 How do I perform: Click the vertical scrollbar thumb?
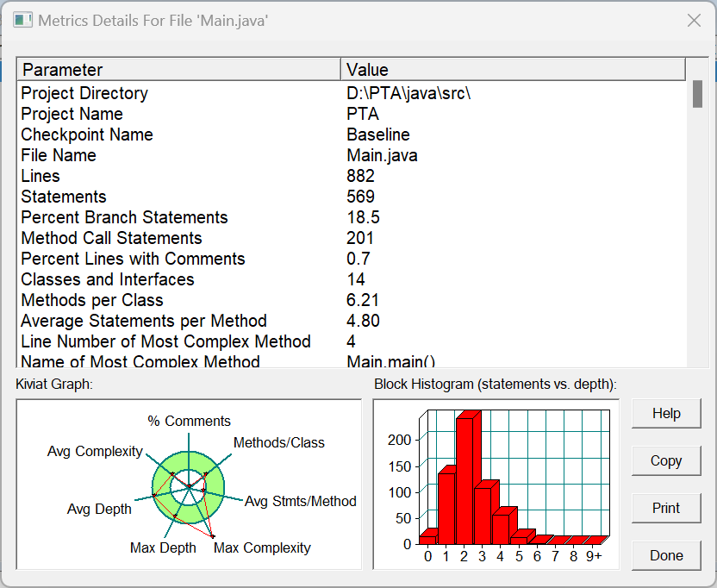coord(697,94)
